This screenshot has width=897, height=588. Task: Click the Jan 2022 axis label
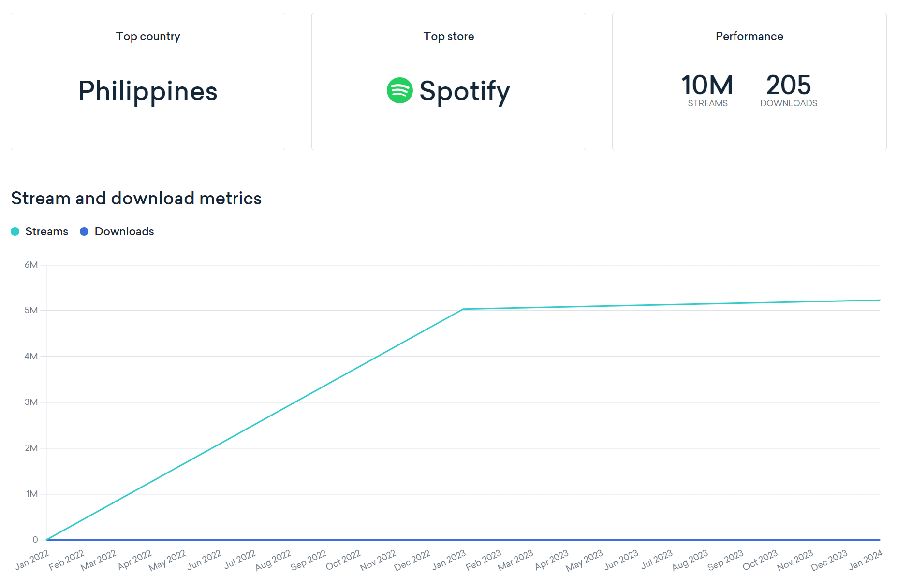32,560
